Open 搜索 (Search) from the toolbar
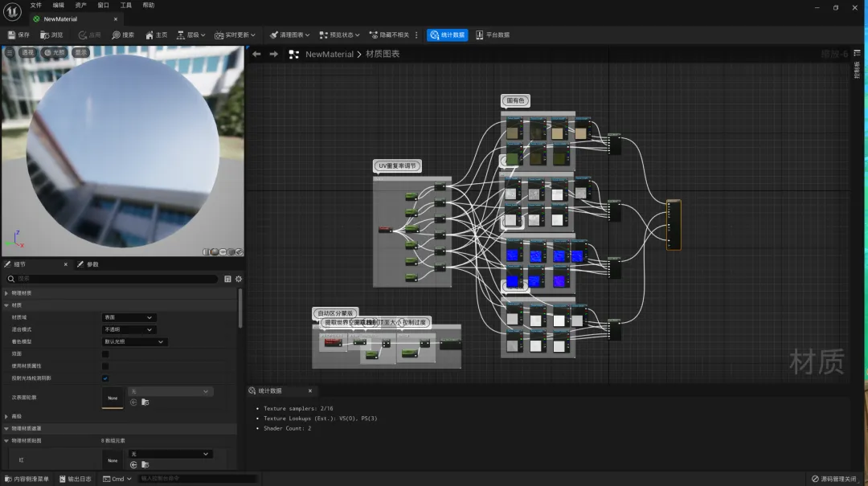868x486 pixels. click(x=117, y=35)
